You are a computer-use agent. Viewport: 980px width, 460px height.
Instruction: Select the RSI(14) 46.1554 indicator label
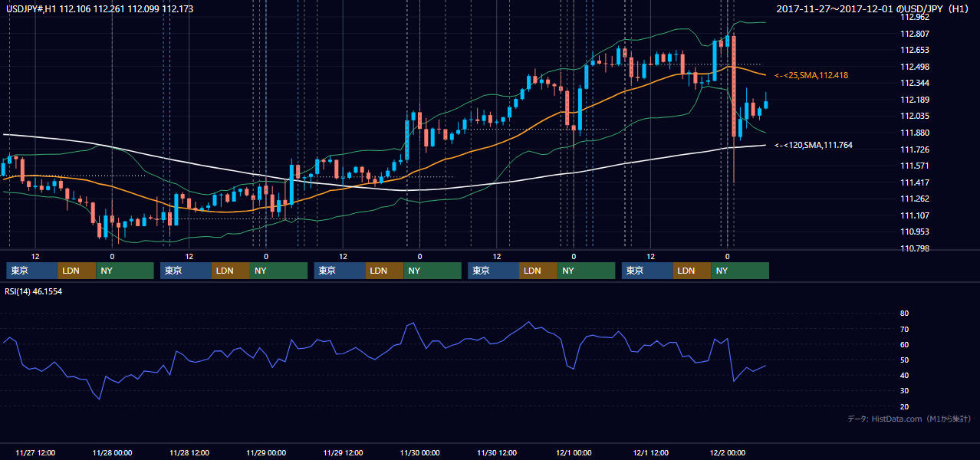click(x=33, y=292)
